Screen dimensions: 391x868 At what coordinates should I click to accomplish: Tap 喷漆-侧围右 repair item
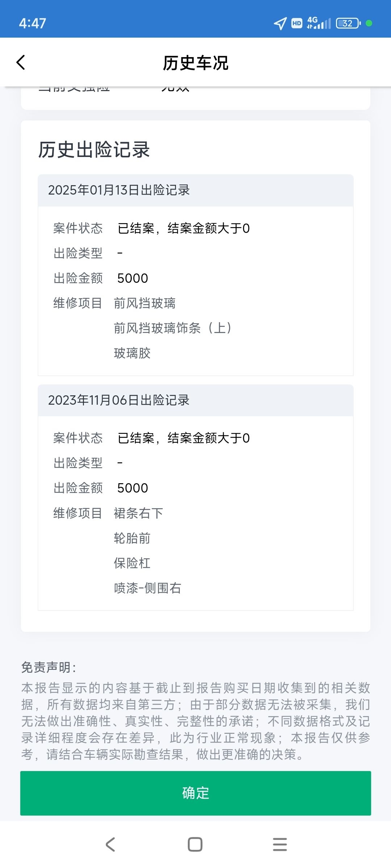[147, 588]
